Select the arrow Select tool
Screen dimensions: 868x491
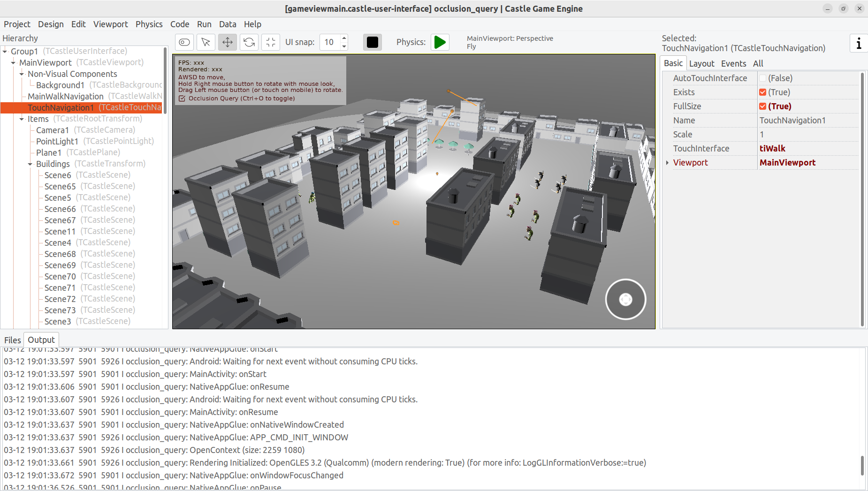[206, 42]
